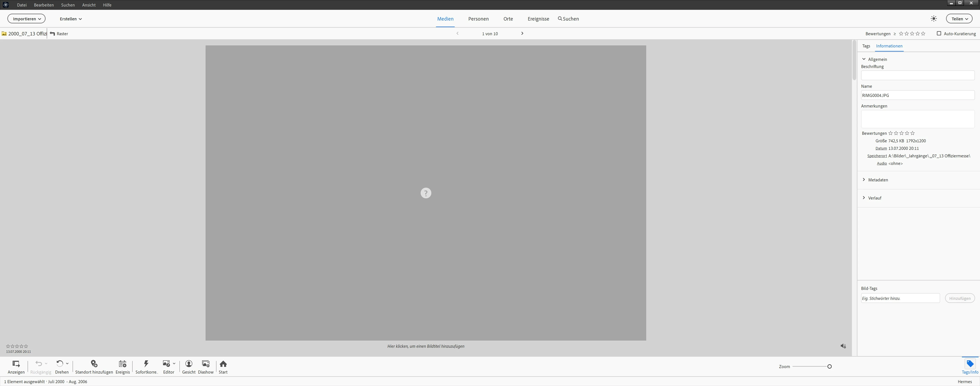980x386 pixels.
Task: Click the Zoom slider handle
Action: pyautogui.click(x=829, y=367)
